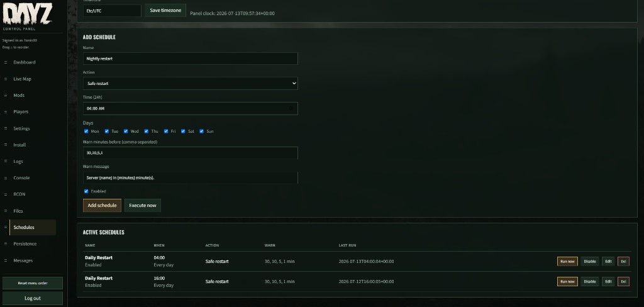644x307 pixels.
Task: Edit the 16:00 Daily Restart schedule
Action: [608, 281]
